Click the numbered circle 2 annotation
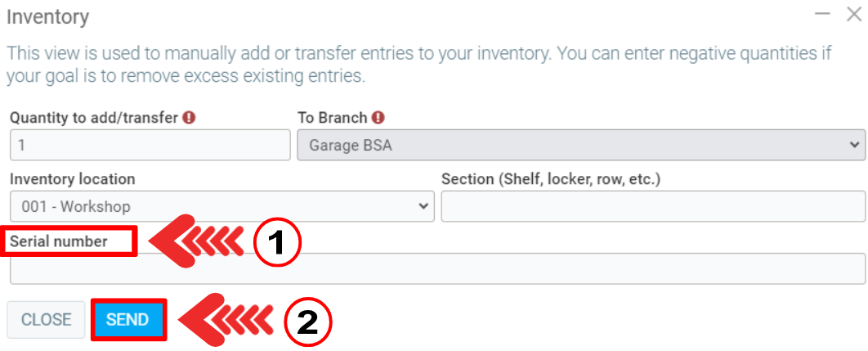 click(307, 321)
